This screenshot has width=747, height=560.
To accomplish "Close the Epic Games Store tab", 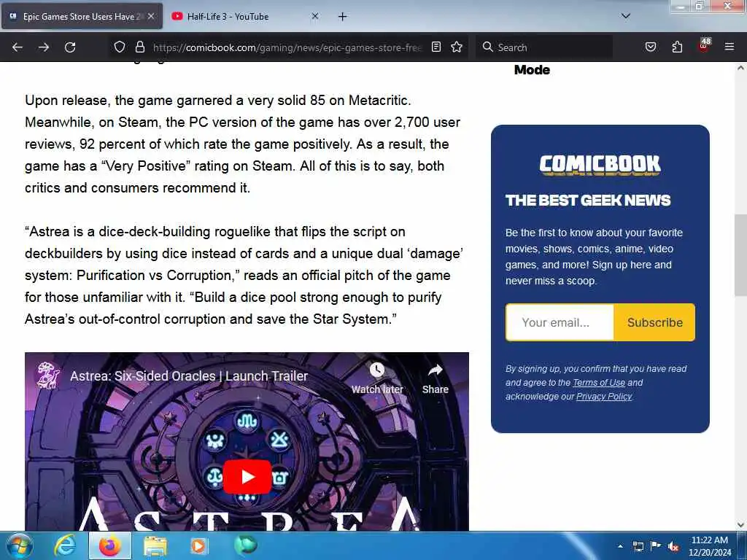I will click(x=151, y=16).
